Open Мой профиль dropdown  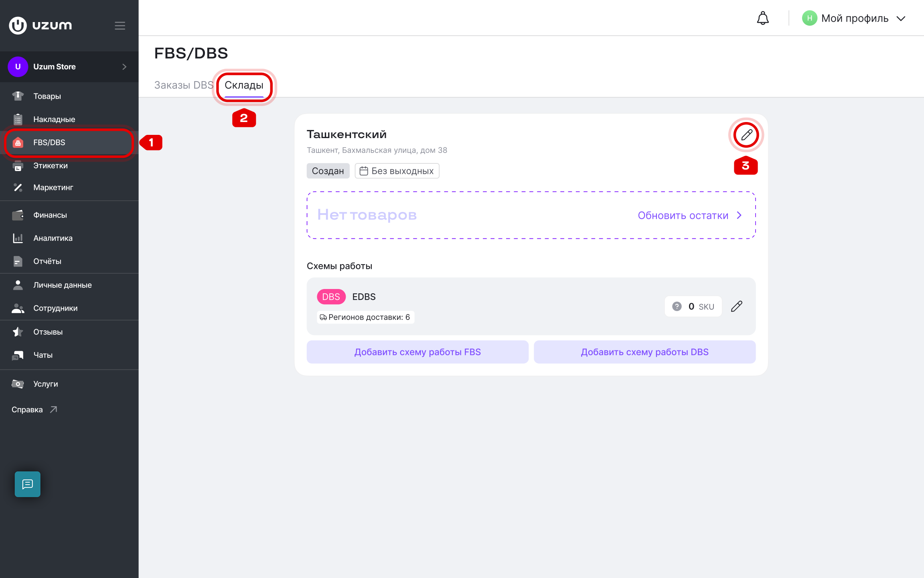pos(854,18)
